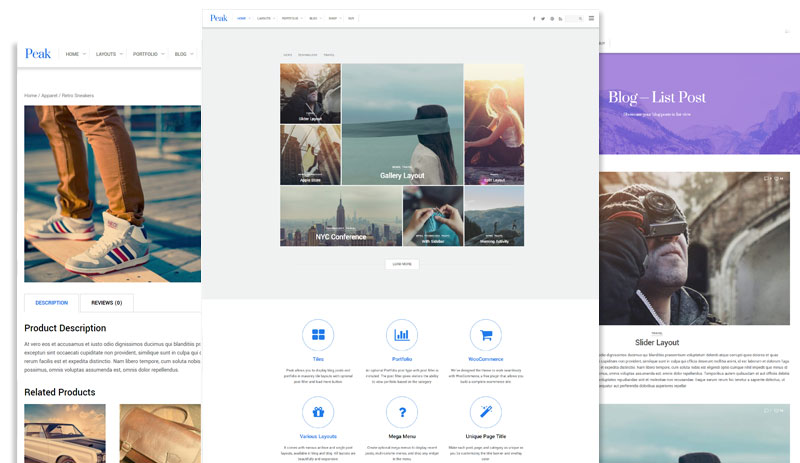Viewport: 800px width, 463px height.
Task: Open the Twitter icon in center window header
Action: tap(543, 18)
